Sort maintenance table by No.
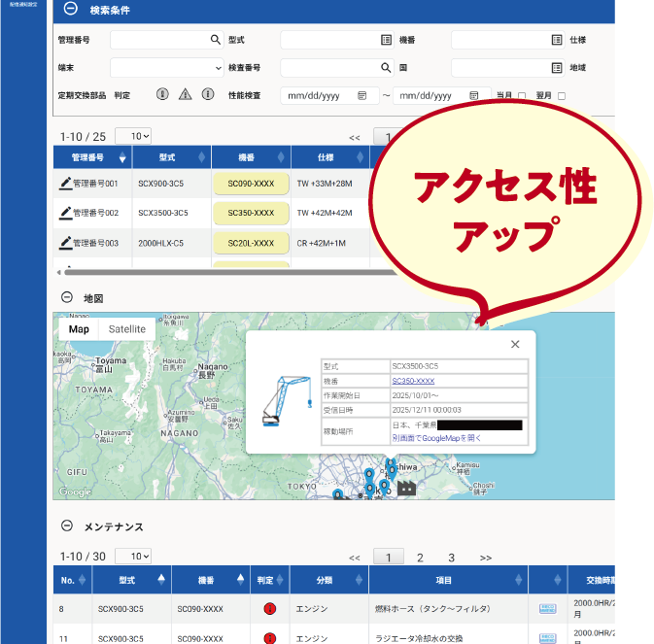Viewport: 654px width, 644px height. (83, 580)
